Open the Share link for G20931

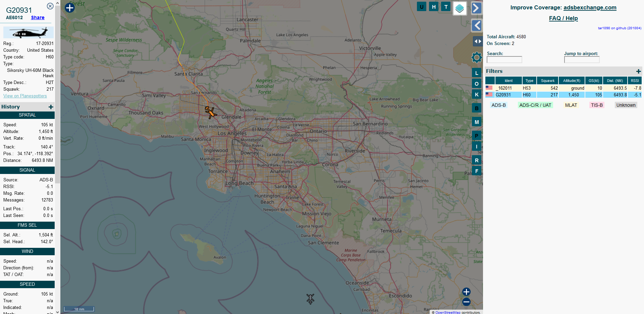point(38,17)
